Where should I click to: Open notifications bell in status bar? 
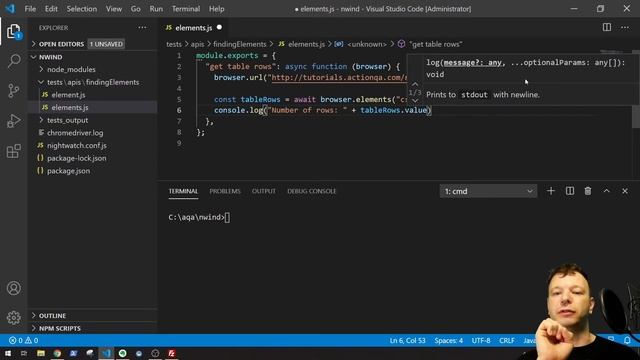point(627,340)
